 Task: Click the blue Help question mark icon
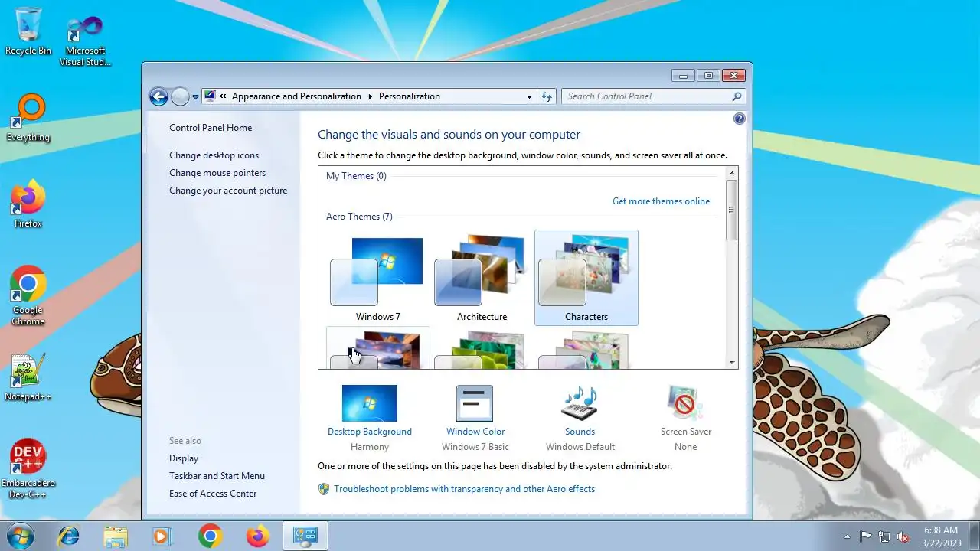tap(739, 119)
